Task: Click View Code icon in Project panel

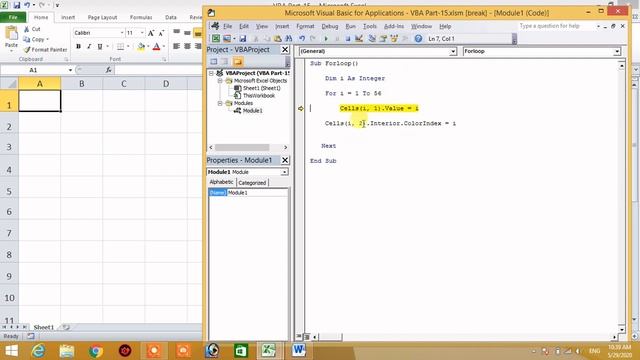Action: coord(213,62)
